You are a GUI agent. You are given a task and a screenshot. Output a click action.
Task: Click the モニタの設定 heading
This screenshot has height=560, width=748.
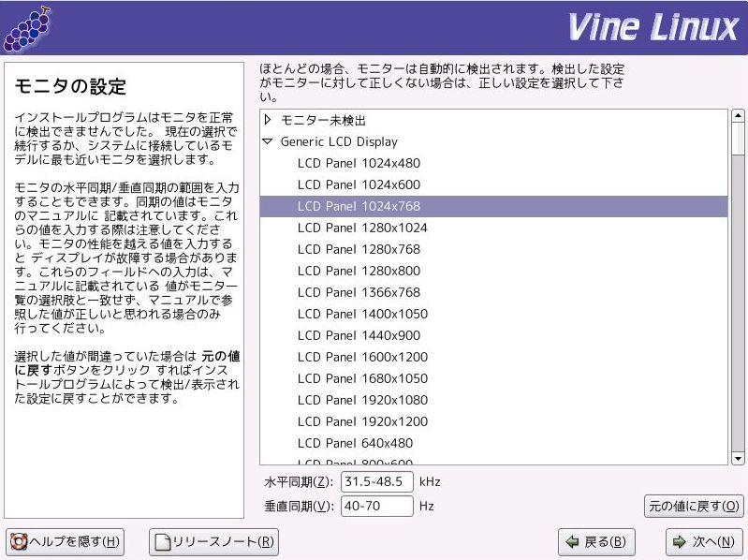pyautogui.click(x=70, y=86)
